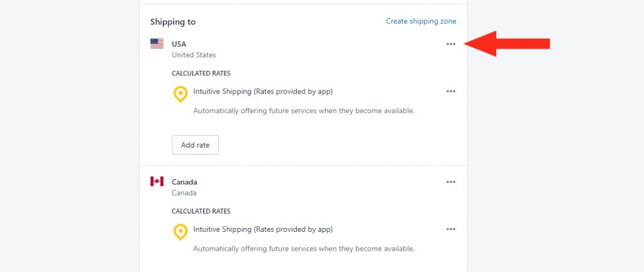This screenshot has height=272, width=644.
Task: Open options for Canada Intuitive Shipping rate
Action: coord(450,229)
